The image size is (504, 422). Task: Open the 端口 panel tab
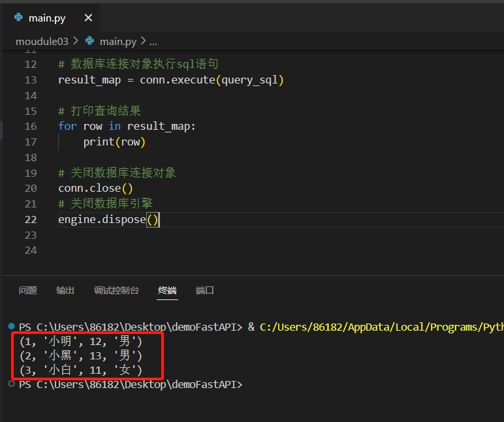[x=205, y=290]
